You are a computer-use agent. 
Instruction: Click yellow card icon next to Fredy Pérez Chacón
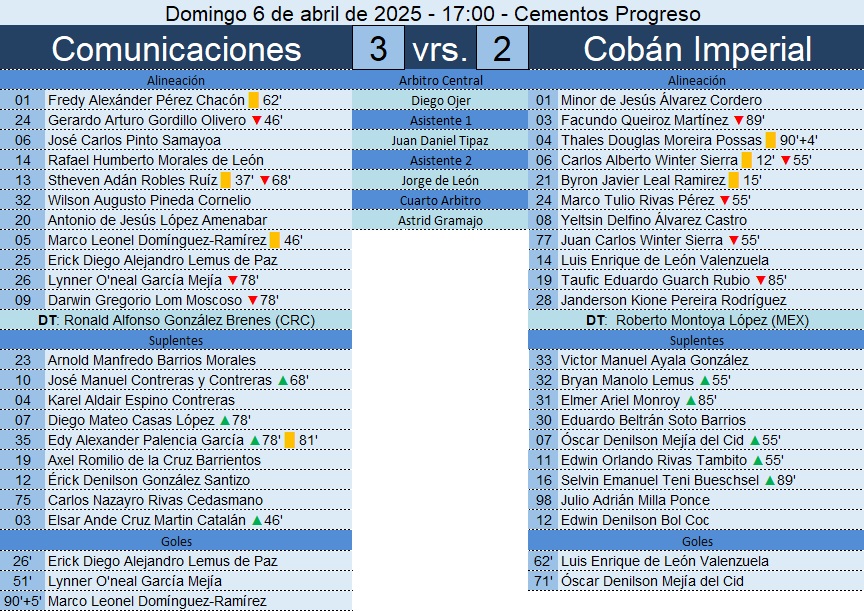pos(253,100)
